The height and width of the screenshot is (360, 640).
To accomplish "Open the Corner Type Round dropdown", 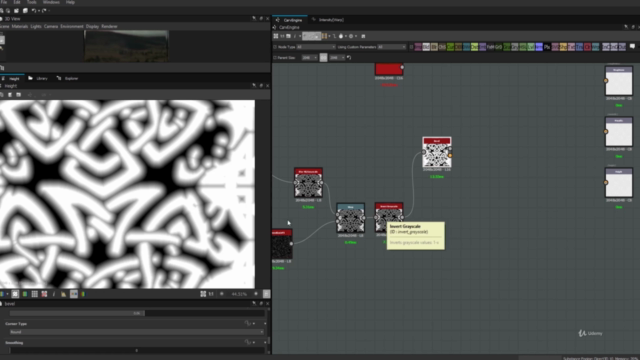I will pos(136,332).
